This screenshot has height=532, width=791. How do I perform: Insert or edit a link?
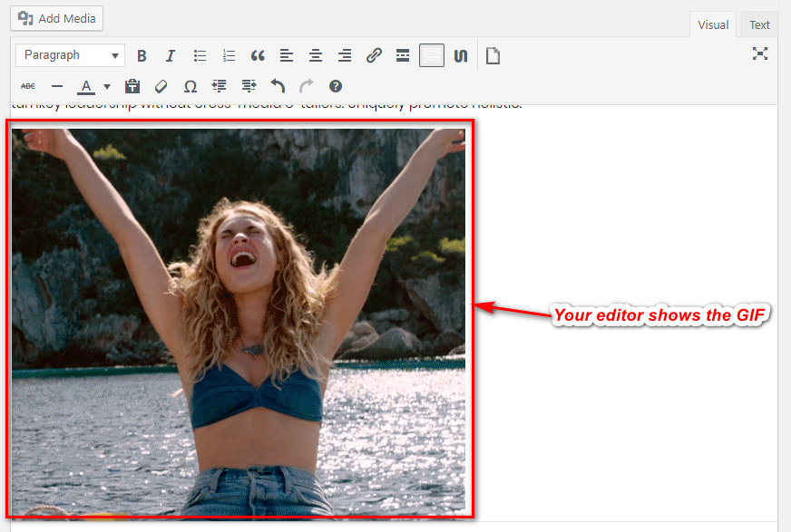[x=374, y=55]
